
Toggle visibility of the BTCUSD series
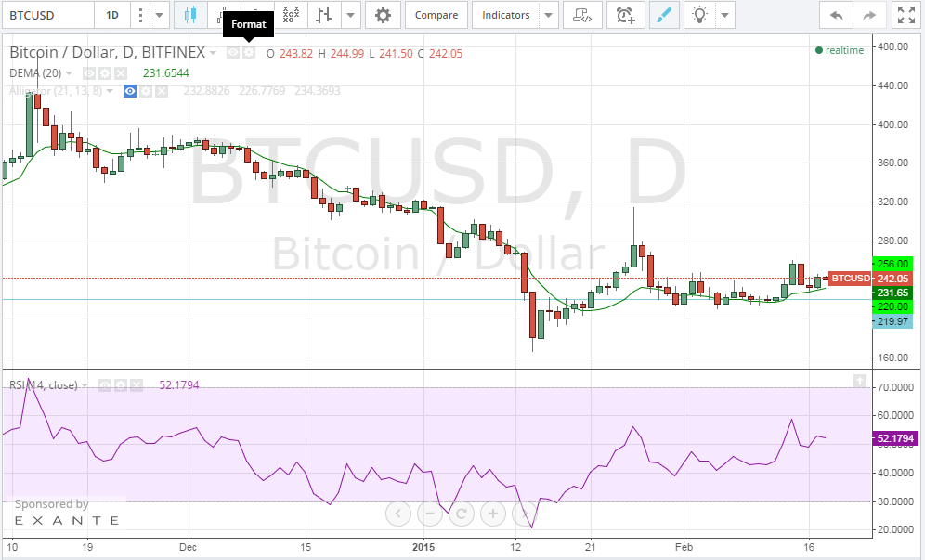pos(232,52)
